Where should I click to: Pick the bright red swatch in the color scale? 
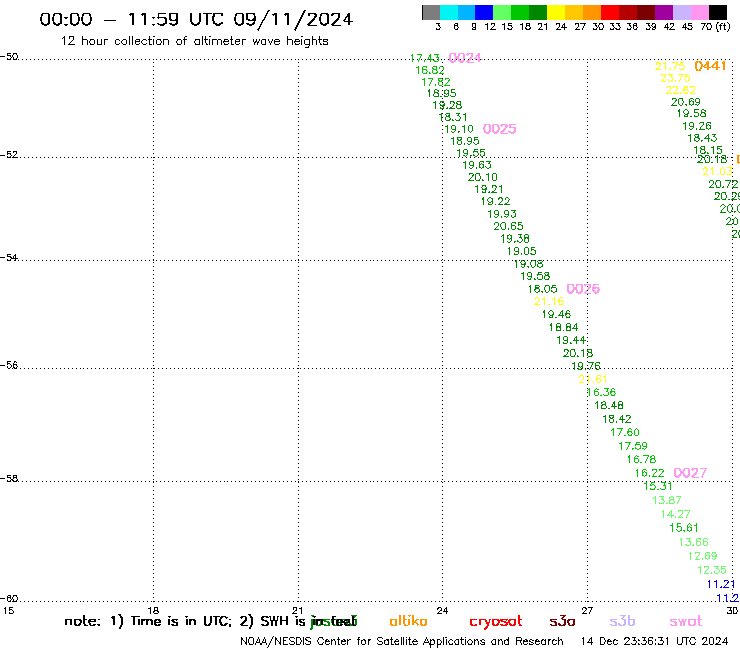tap(609, 12)
